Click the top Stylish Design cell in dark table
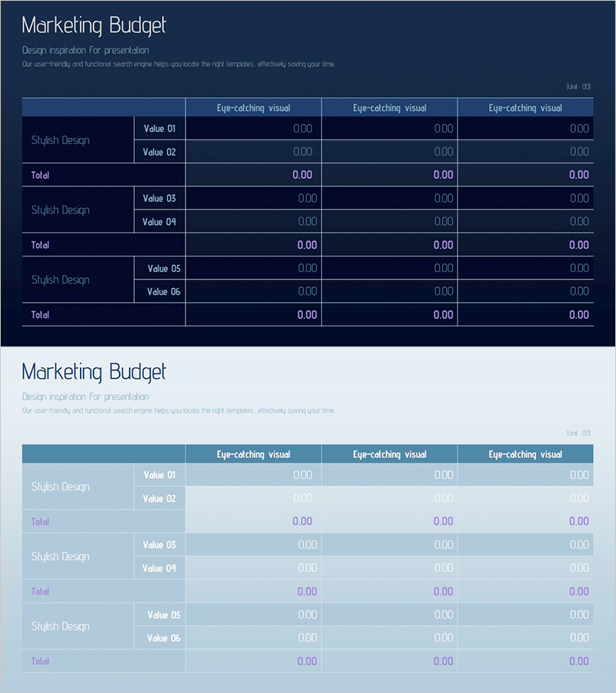Screen dimensions: 616x693 60,140
